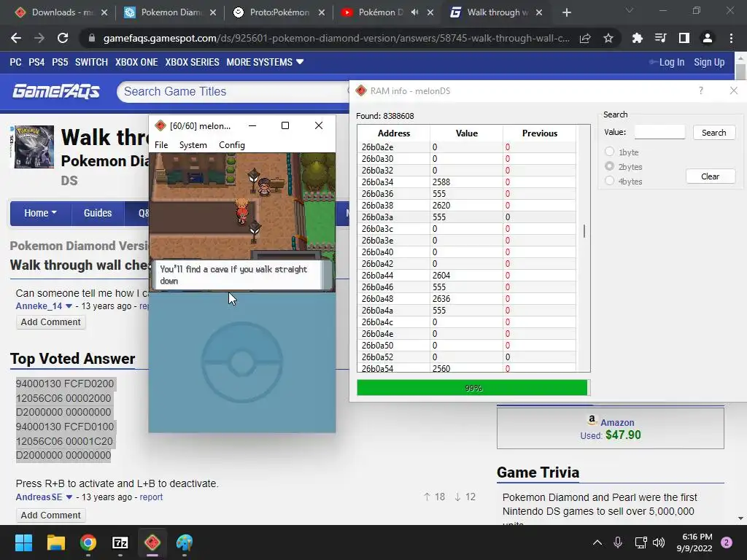Open Windows Start menu
Image resolution: width=747 pixels, height=560 pixels.
(23, 542)
